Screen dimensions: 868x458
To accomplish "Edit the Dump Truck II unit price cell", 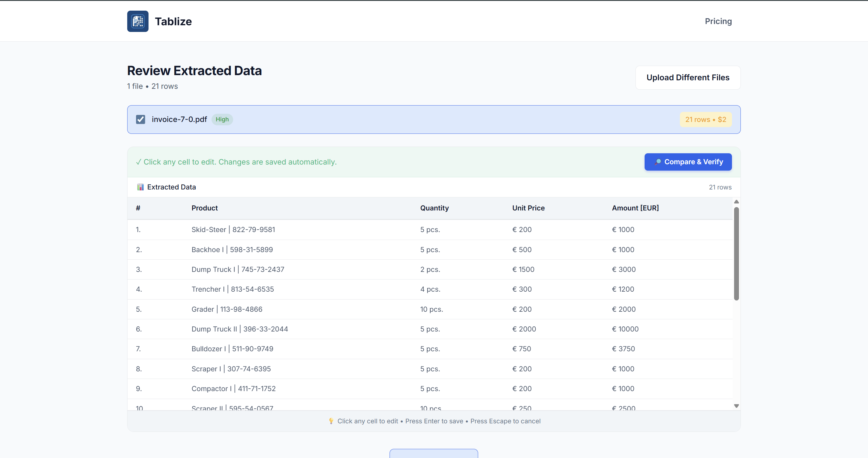I will pos(524,329).
